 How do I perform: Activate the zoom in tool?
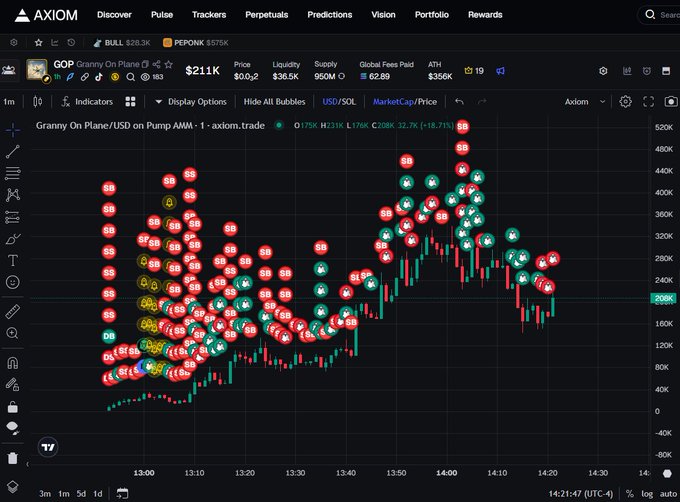pos(13,333)
